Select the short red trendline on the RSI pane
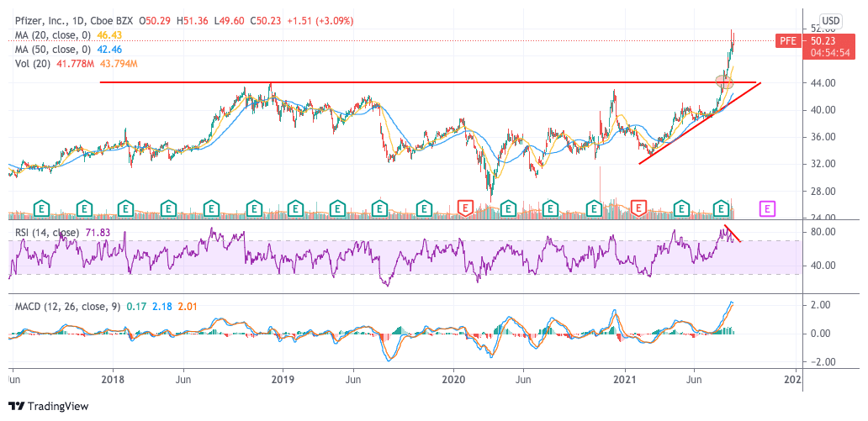 coord(733,233)
